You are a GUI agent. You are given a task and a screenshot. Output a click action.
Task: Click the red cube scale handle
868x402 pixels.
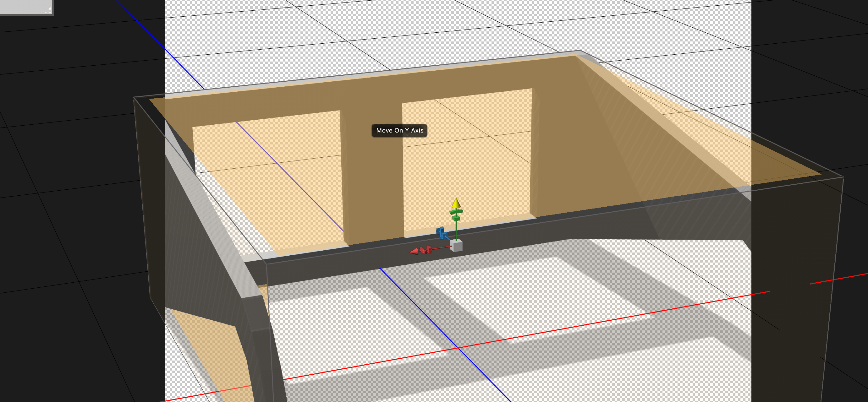point(429,249)
